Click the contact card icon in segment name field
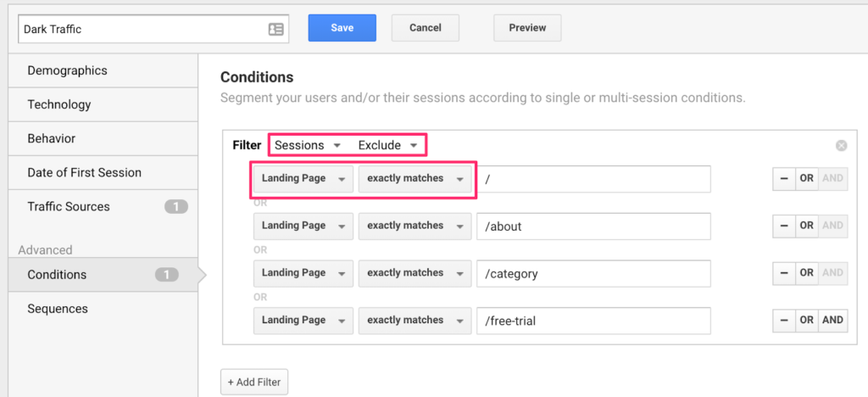The width and height of the screenshot is (868, 397). coord(275,30)
